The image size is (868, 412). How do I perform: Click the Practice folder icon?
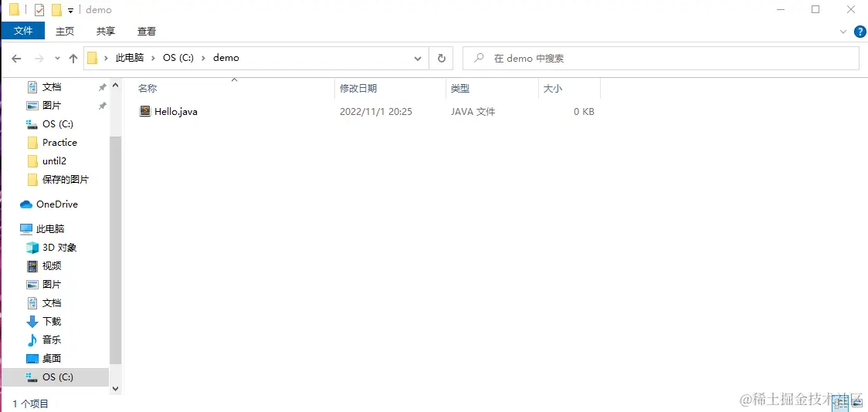pos(32,143)
